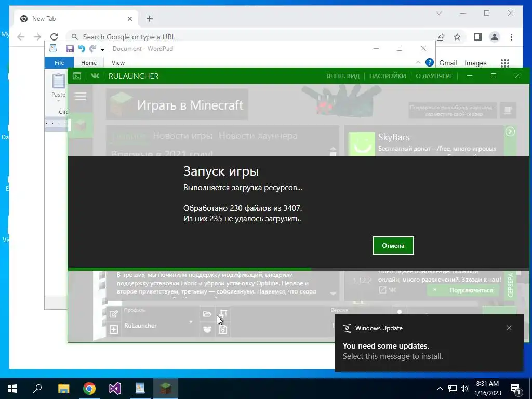Click the Chrome share page icon
Screen dimensions: 532x399
click(x=441, y=37)
